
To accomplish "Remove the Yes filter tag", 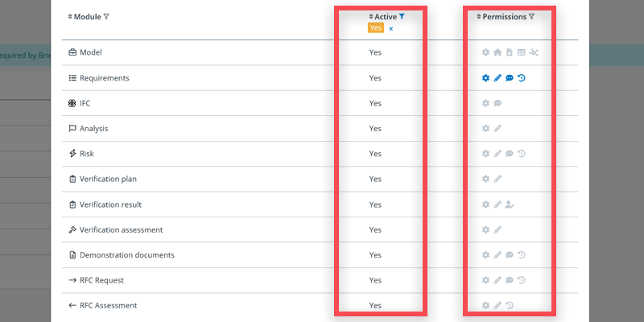I will (391, 28).
